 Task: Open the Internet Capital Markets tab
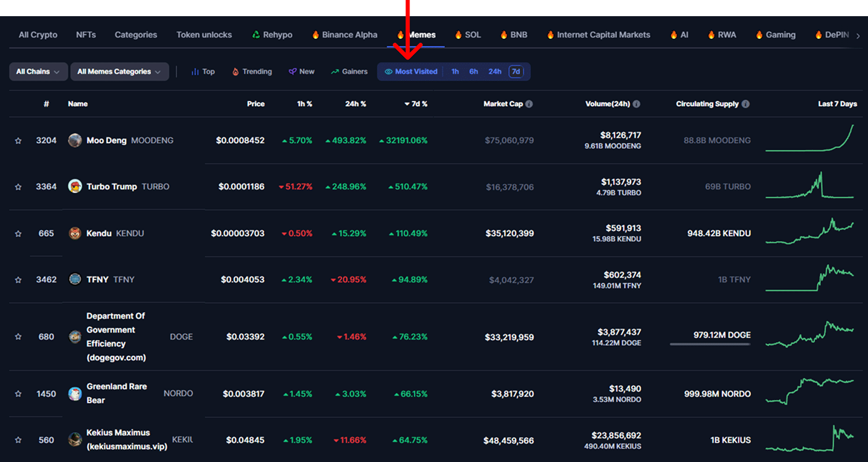coord(598,35)
